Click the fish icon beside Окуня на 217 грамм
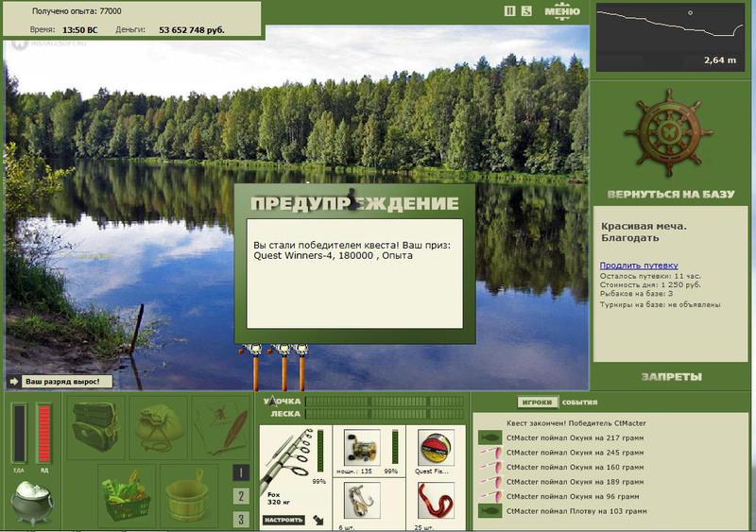This screenshot has height=532, width=756. coord(490,438)
